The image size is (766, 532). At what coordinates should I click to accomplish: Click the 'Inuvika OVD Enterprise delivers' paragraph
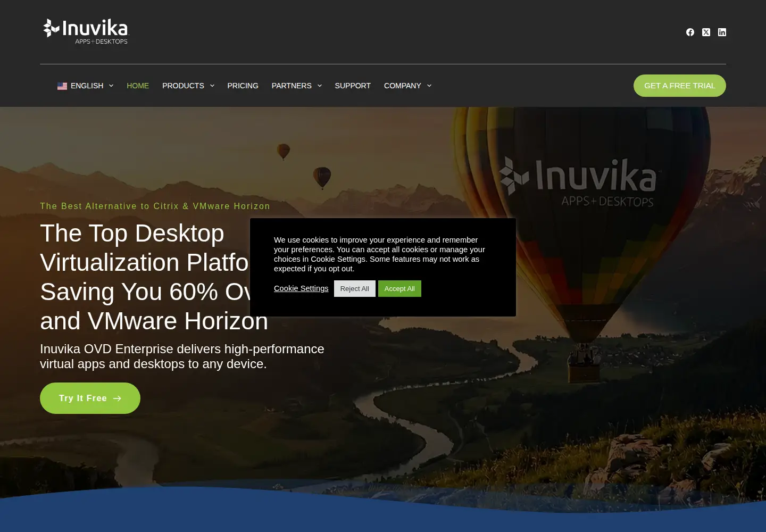(x=182, y=356)
